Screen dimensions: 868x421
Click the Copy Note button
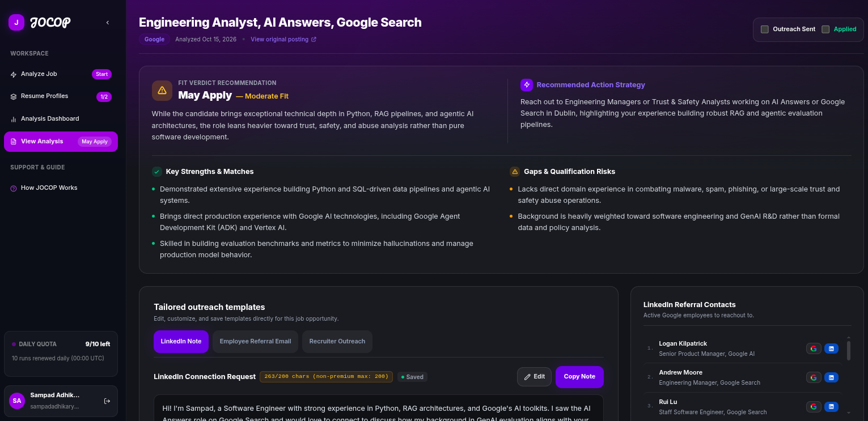(579, 377)
